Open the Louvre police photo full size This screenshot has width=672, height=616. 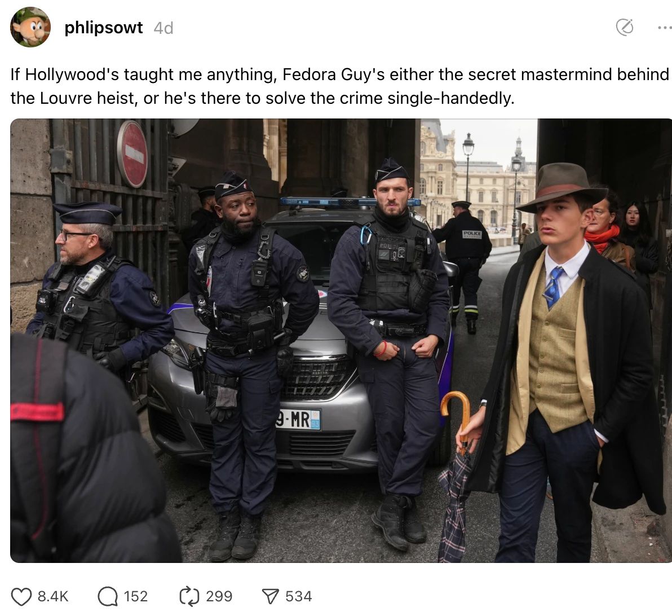tap(341, 341)
